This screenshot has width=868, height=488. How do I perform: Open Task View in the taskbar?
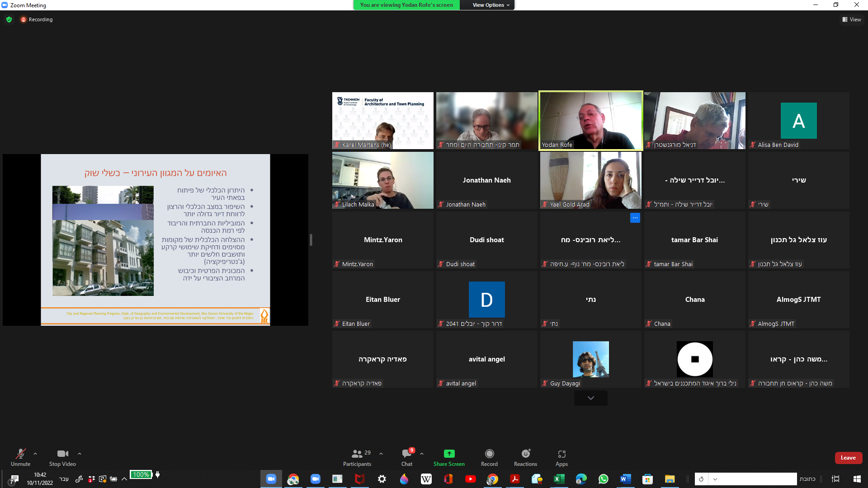pos(835,479)
